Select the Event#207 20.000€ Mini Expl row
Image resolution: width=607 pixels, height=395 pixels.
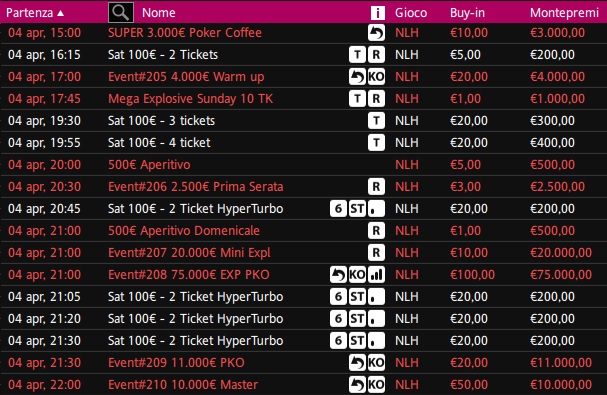click(304, 253)
